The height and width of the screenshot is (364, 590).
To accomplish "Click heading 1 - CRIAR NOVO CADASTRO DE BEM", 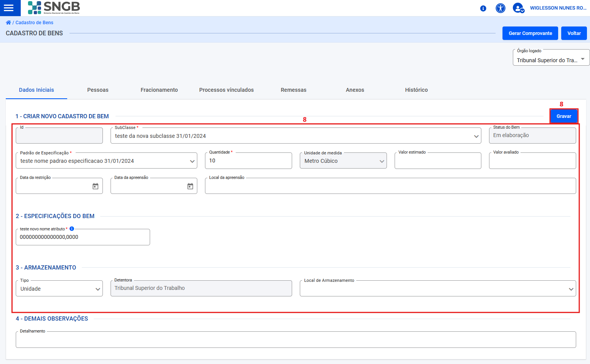I will [62, 116].
